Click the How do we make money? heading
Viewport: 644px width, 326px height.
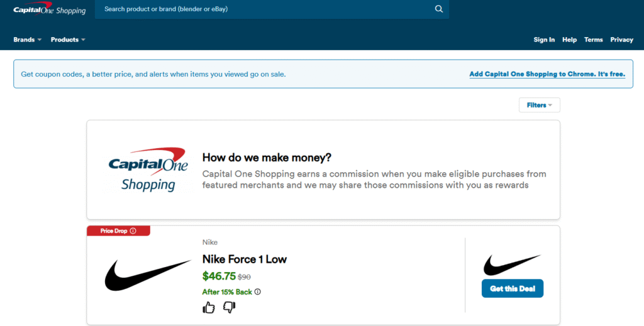click(x=267, y=158)
